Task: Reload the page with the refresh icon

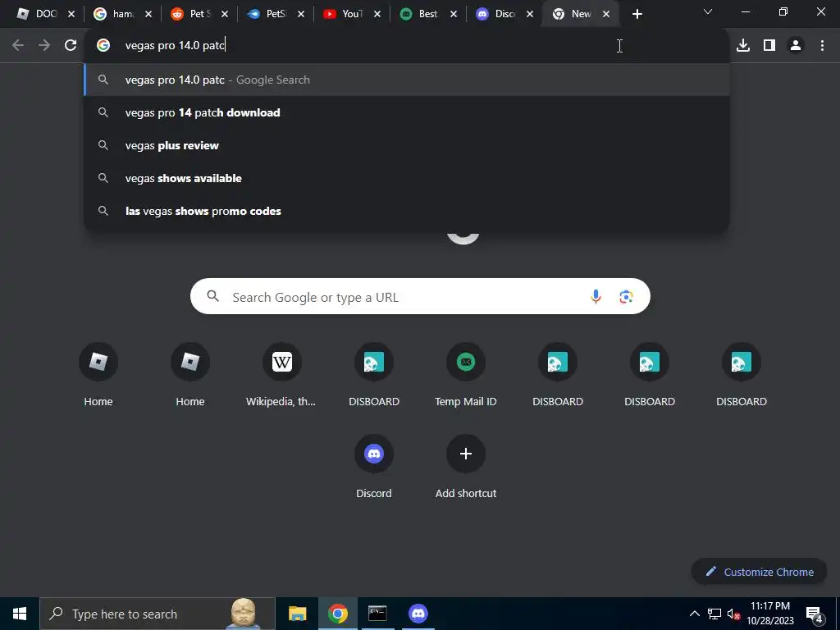Action: pyautogui.click(x=71, y=46)
